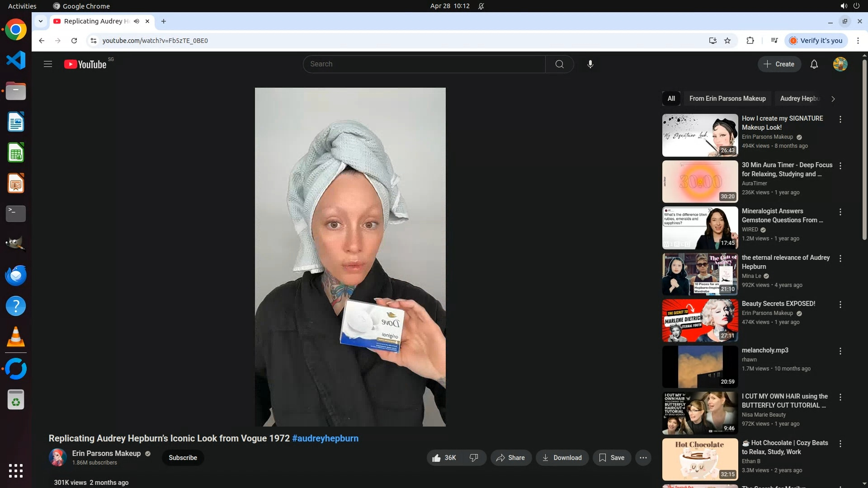Open options menu for melancholy.mp3 video
Image resolution: width=868 pixels, height=488 pixels.
click(840, 351)
